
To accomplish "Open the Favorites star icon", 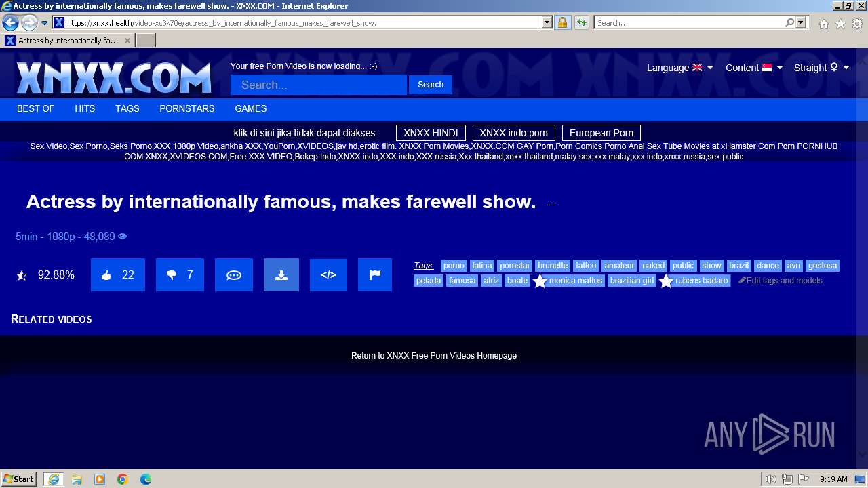I will [840, 24].
